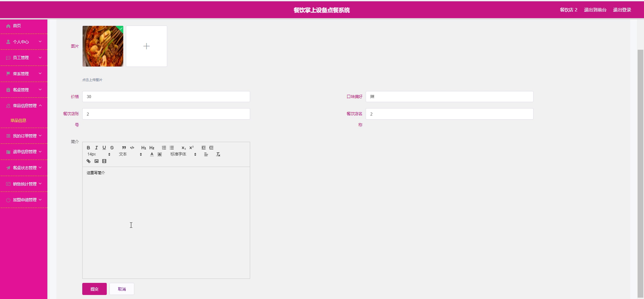Open the 标准字体 font family dropdown
Viewport: 644px width, 299px height.
tap(183, 155)
